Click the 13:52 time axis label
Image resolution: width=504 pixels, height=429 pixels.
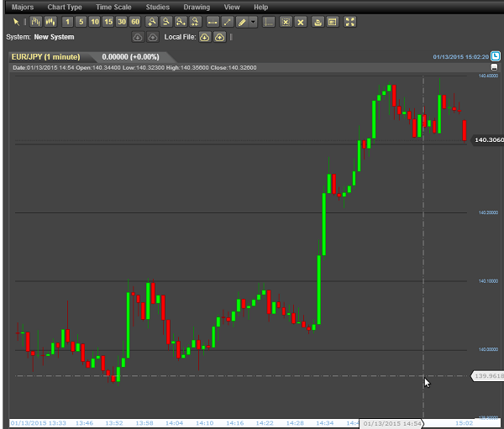coord(114,423)
